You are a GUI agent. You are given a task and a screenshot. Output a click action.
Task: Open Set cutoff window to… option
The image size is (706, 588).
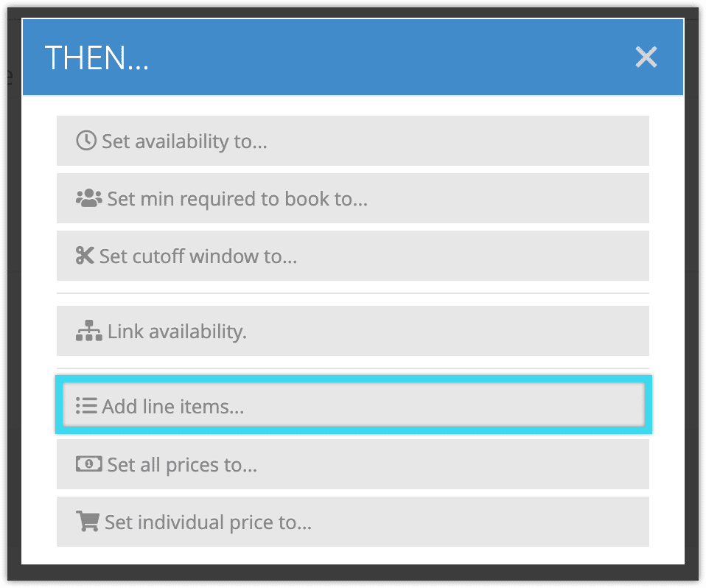(x=352, y=256)
